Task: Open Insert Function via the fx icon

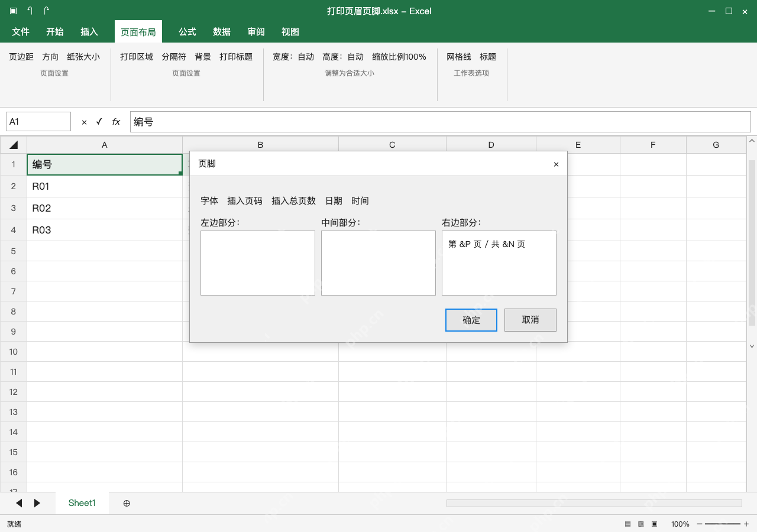Action: pos(116,122)
